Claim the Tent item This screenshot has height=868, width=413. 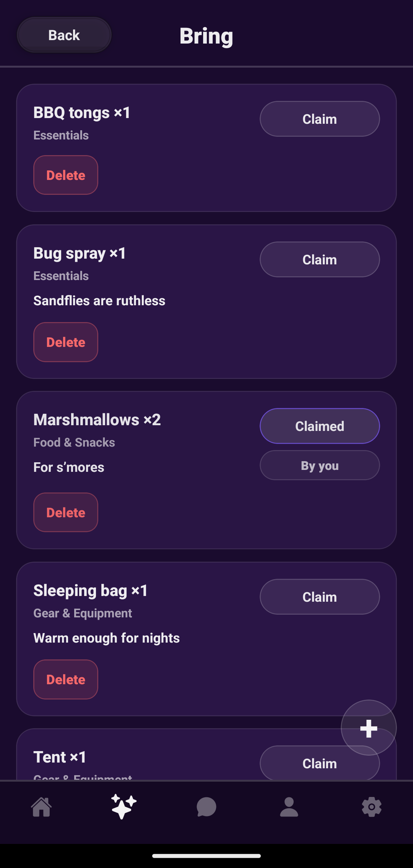(x=306, y=763)
